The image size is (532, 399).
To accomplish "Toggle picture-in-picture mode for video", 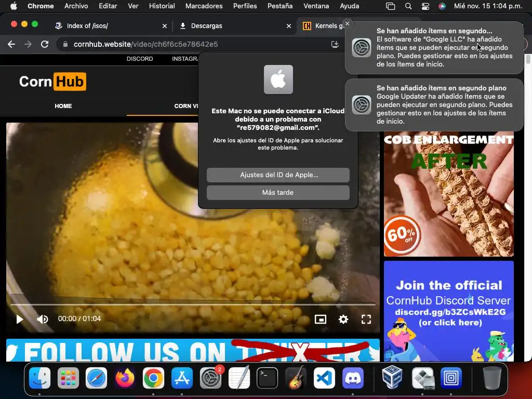I will click(320, 319).
